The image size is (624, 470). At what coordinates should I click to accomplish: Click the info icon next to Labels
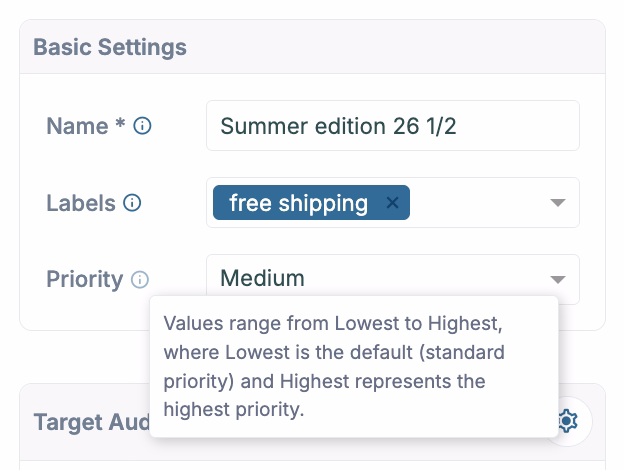(132, 203)
